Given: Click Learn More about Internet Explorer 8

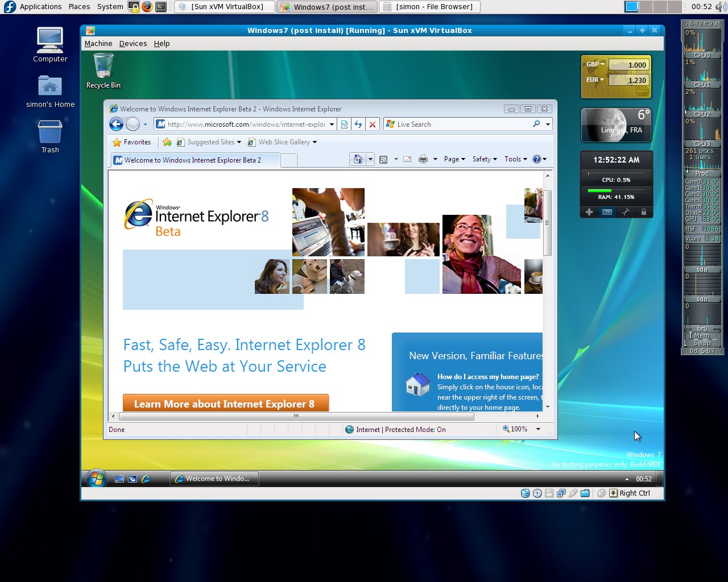Looking at the screenshot, I should tap(225, 403).
